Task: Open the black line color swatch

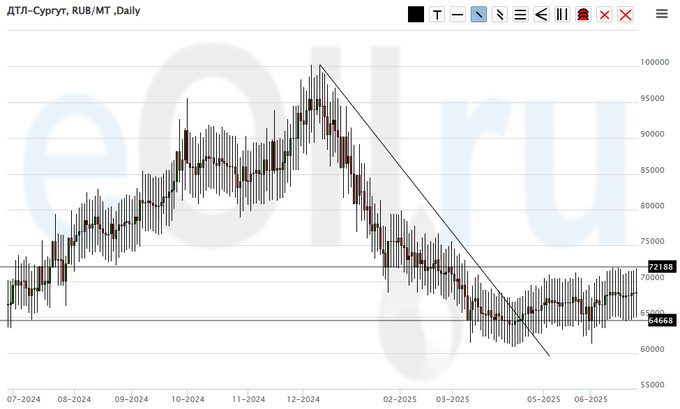Action: pyautogui.click(x=416, y=14)
